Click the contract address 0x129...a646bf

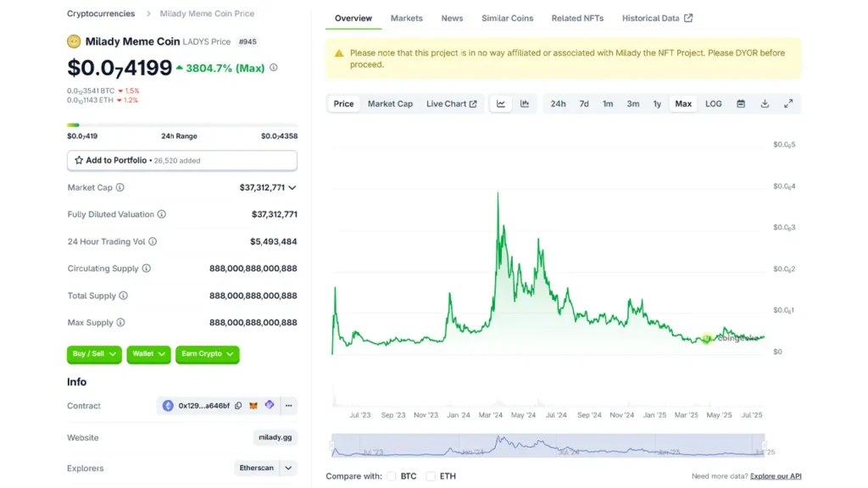point(203,406)
